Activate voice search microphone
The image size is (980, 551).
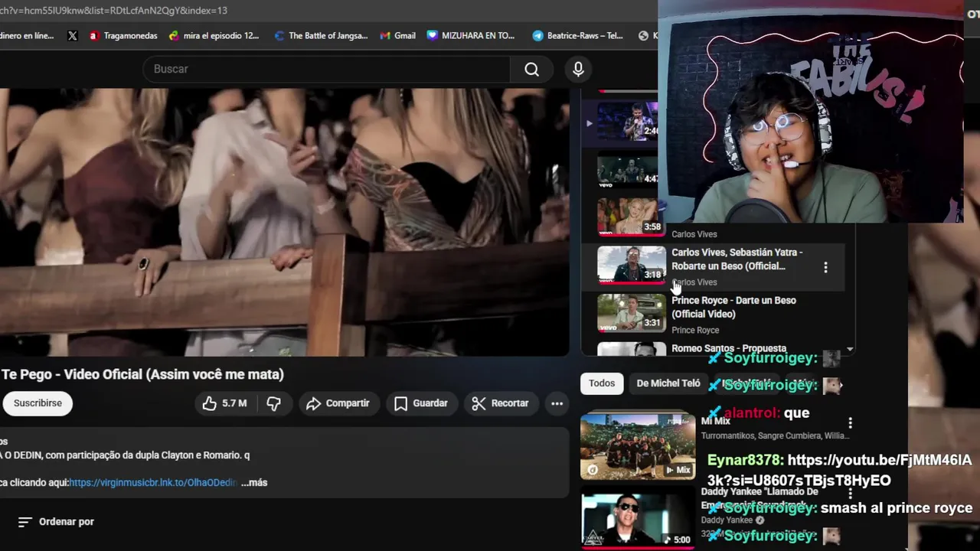pos(578,69)
